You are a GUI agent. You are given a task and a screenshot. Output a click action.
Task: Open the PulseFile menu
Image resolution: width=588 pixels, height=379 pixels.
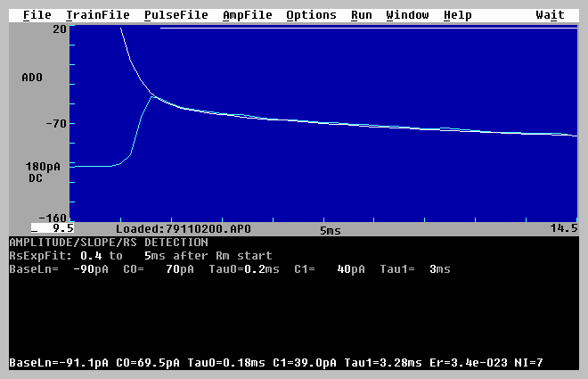(176, 15)
